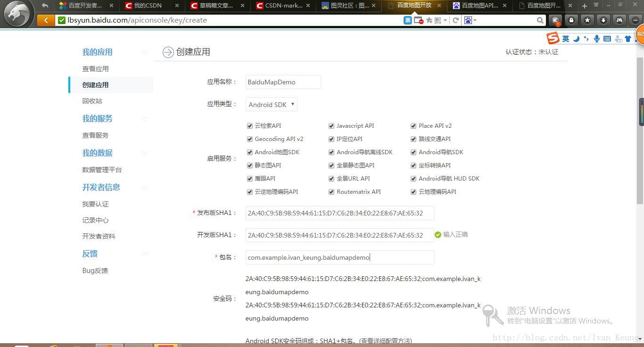Uncheck the 坐标转换API checkbox
Image resolution: width=644 pixels, height=347 pixels.
tap(414, 165)
